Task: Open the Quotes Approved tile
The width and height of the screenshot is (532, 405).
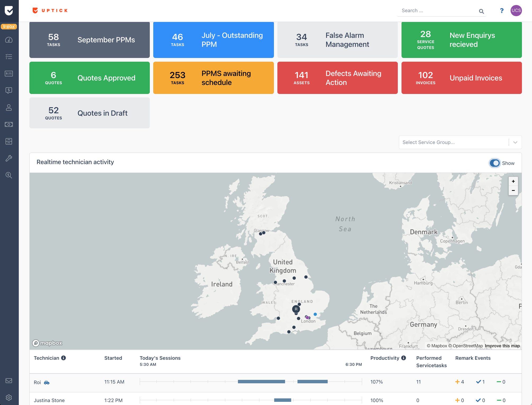Action: (x=89, y=78)
